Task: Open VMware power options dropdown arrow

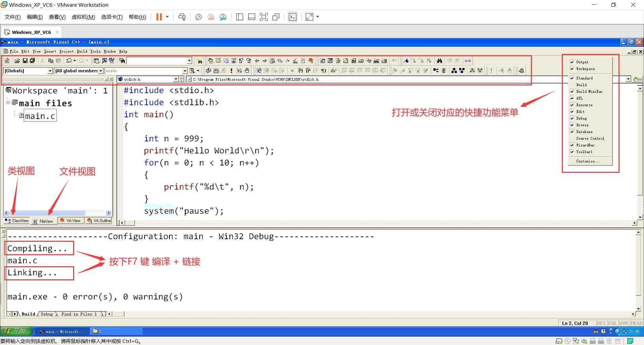Action: pyautogui.click(x=167, y=17)
